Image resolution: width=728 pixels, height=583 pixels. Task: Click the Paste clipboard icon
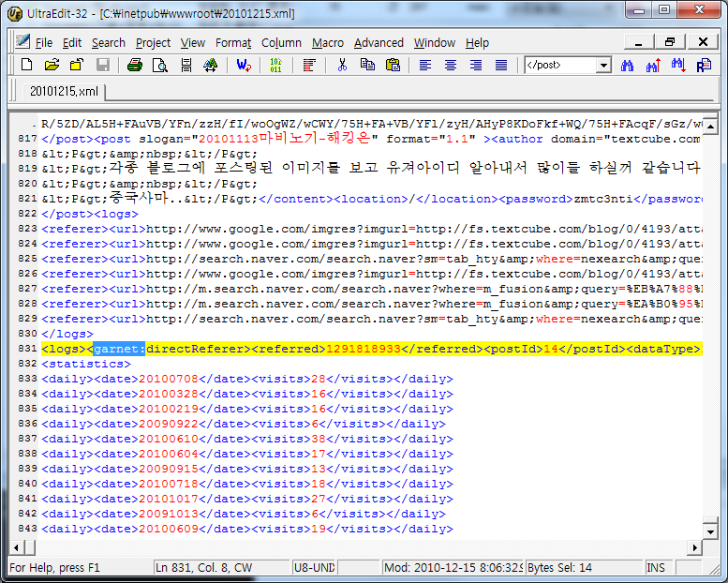[393, 65]
